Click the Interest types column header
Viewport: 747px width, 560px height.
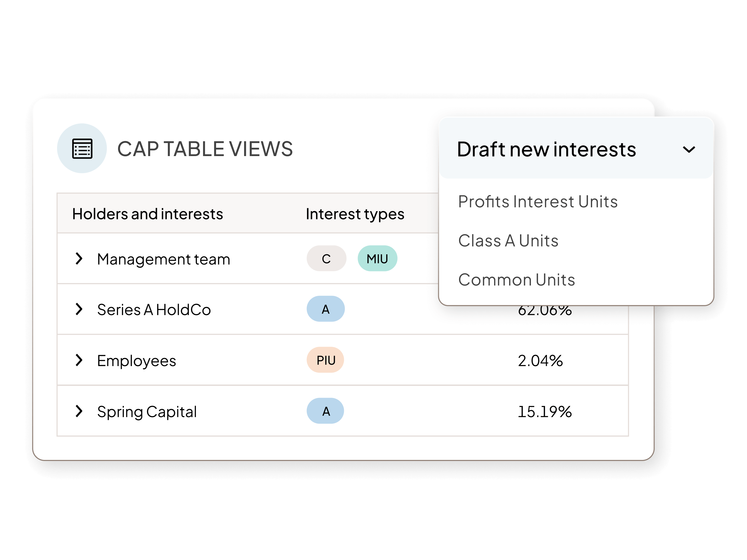pos(355,213)
